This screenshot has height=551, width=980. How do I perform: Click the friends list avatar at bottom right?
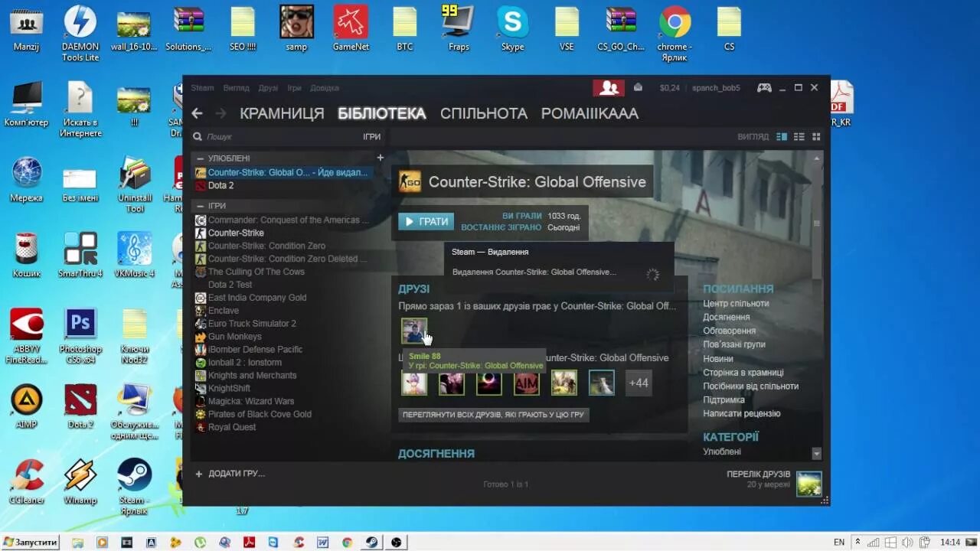pyautogui.click(x=809, y=484)
